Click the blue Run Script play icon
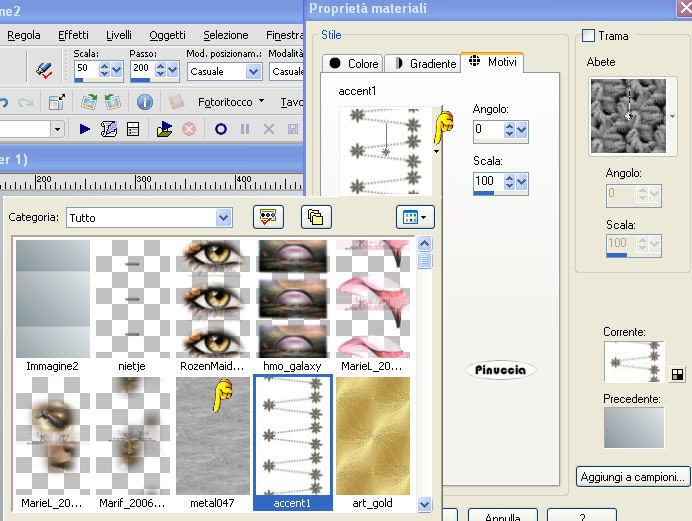This screenshot has height=521, width=692. pyautogui.click(x=84, y=129)
